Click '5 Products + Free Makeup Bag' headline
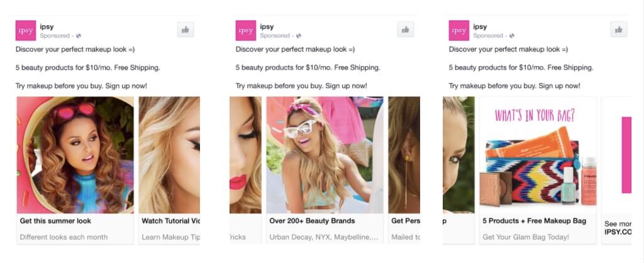 [x=535, y=221]
